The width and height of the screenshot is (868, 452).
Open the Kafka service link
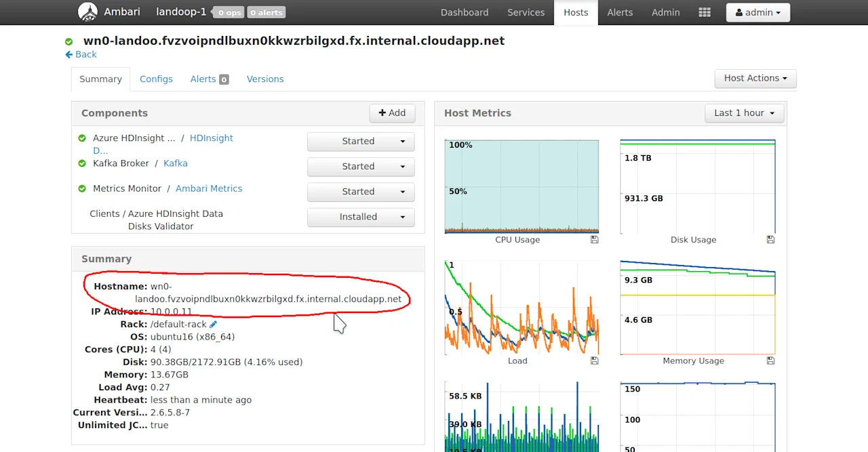(x=176, y=163)
